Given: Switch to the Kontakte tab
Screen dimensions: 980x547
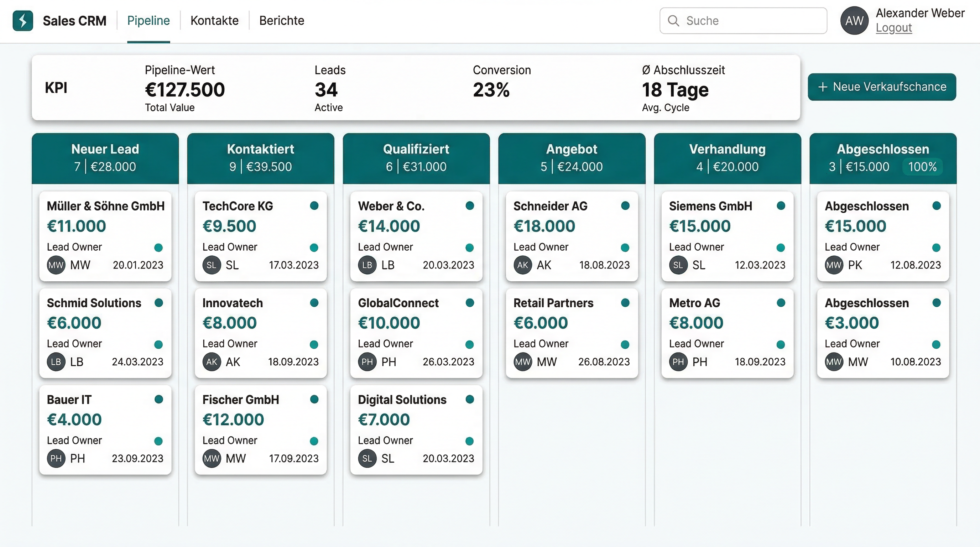Looking at the screenshot, I should tap(214, 21).
